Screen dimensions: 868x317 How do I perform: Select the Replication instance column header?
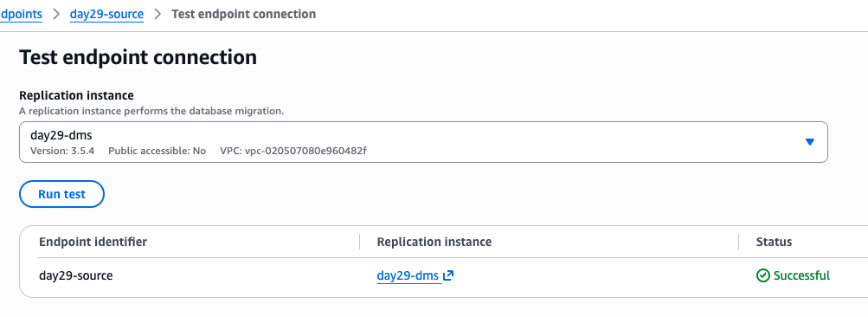(434, 242)
